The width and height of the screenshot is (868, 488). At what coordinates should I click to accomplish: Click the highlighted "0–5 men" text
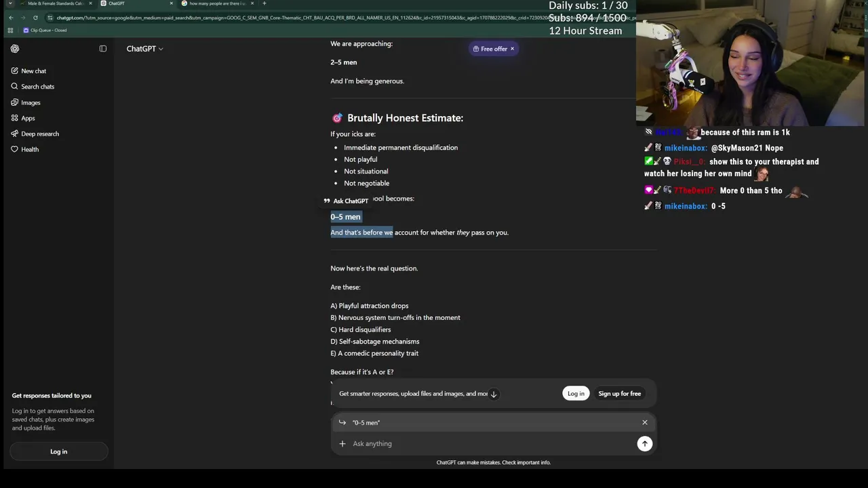click(345, 217)
